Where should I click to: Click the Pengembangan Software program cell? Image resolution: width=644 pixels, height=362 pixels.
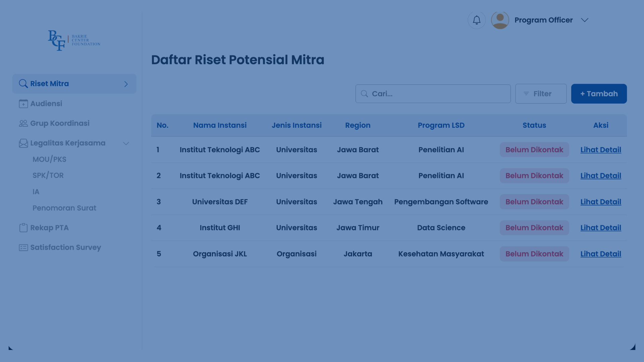click(441, 202)
